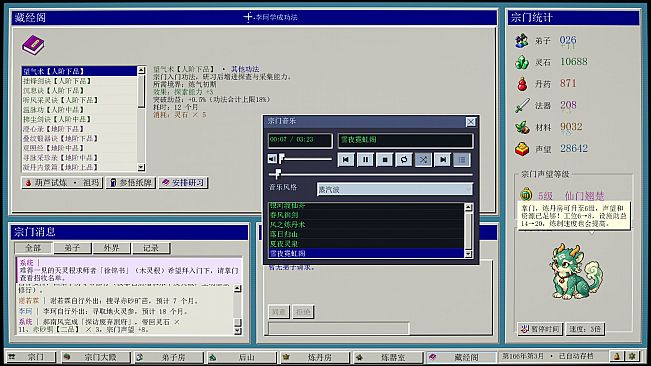Select 温脉功【人阶中品】
651x366 pixels.
coord(79,110)
